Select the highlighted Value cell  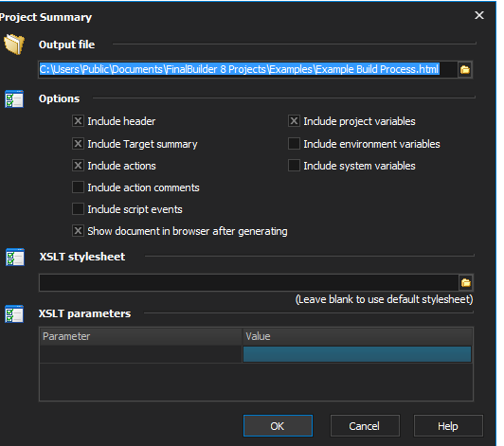[357, 354]
